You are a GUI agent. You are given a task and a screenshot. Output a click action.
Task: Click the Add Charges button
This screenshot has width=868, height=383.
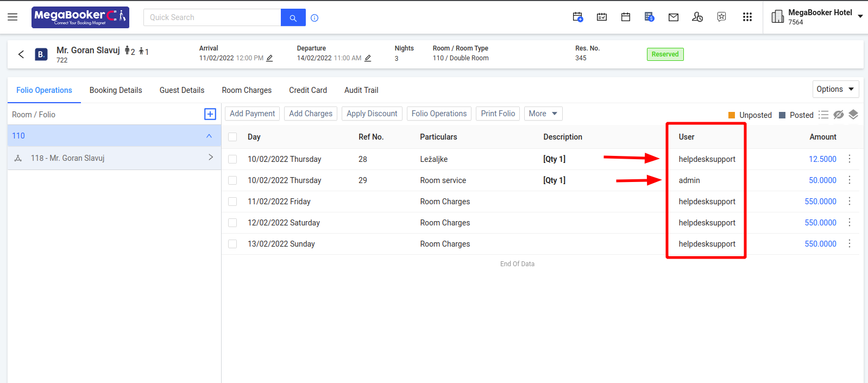[x=311, y=114]
